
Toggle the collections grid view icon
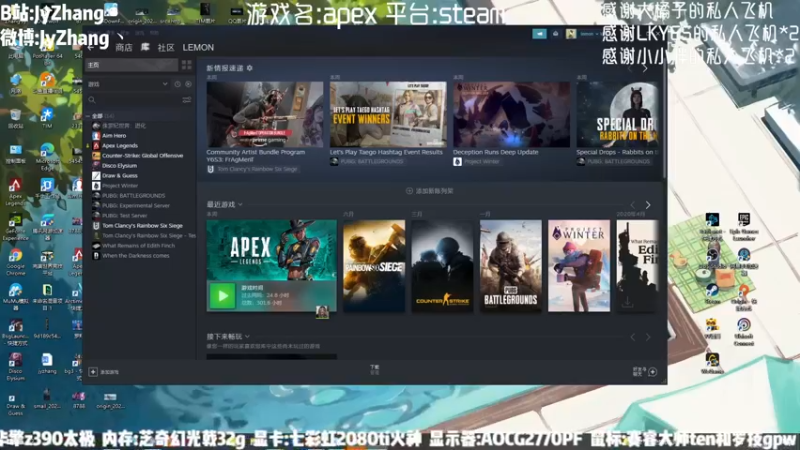pyautogui.click(x=186, y=65)
